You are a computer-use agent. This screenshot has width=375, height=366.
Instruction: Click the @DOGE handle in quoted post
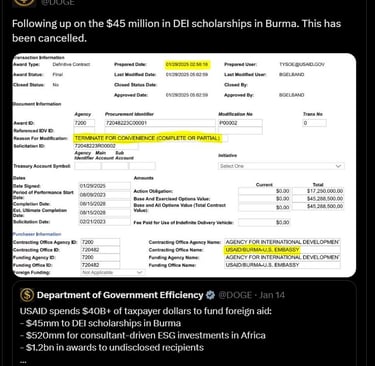(x=235, y=295)
